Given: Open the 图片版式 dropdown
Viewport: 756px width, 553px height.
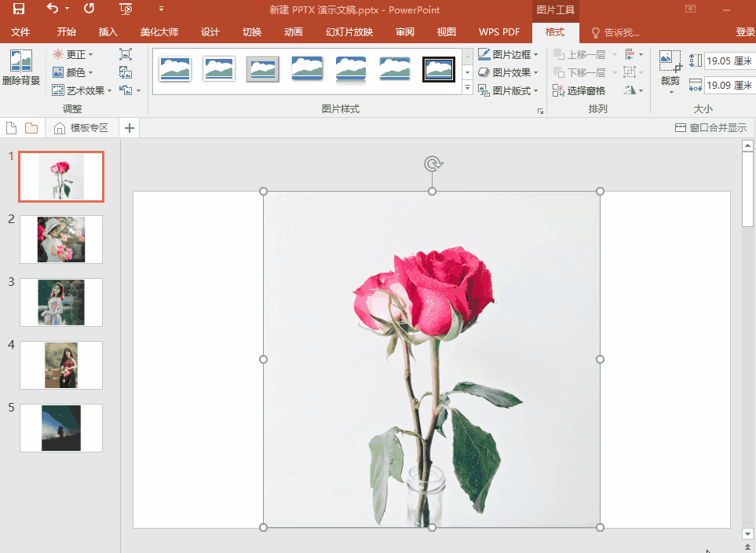Looking at the screenshot, I should pyautogui.click(x=508, y=90).
